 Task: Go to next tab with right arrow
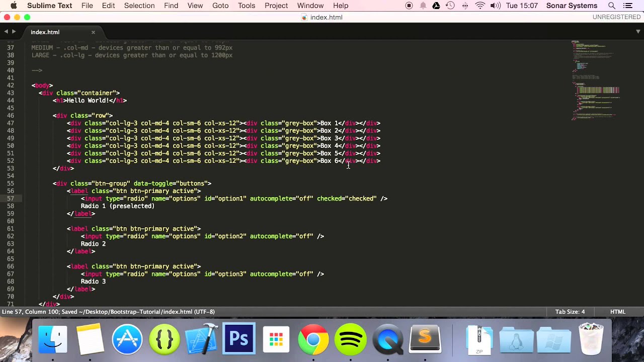tap(14, 32)
